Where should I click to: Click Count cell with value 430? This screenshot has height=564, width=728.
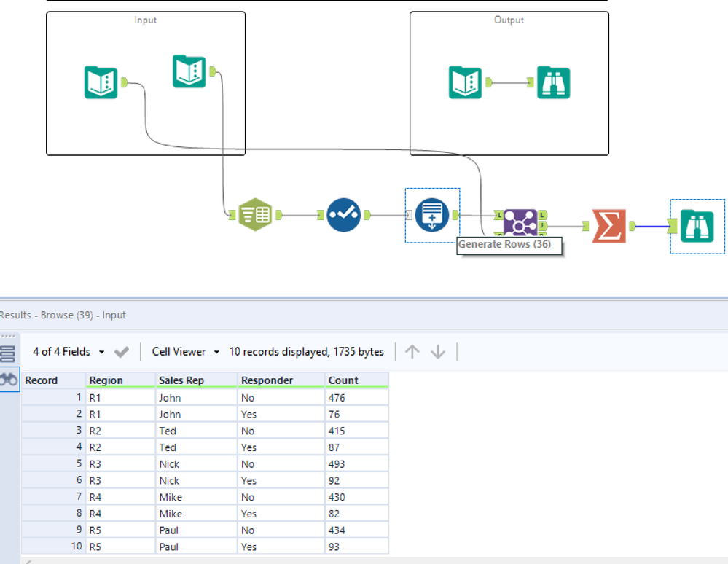click(357, 497)
